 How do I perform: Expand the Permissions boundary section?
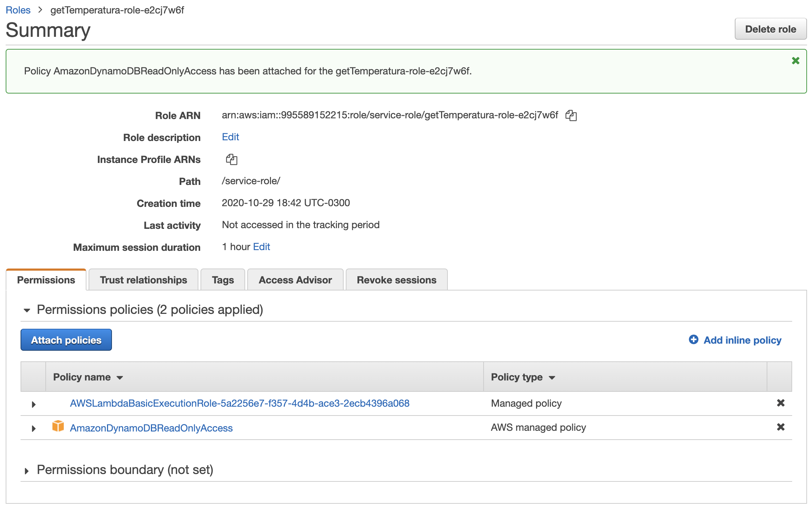[x=27, y=471]
